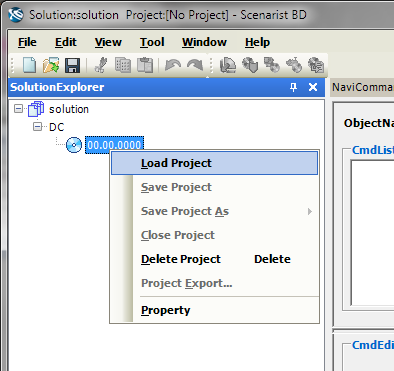Click the Redo arrow icon
Screen dimensions: 394x371
(195, 65)
